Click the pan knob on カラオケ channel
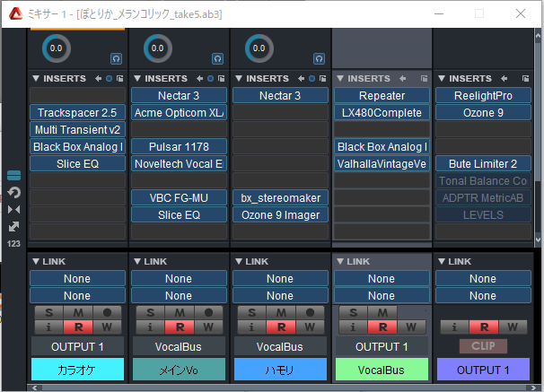 click(x=57, y=48)
